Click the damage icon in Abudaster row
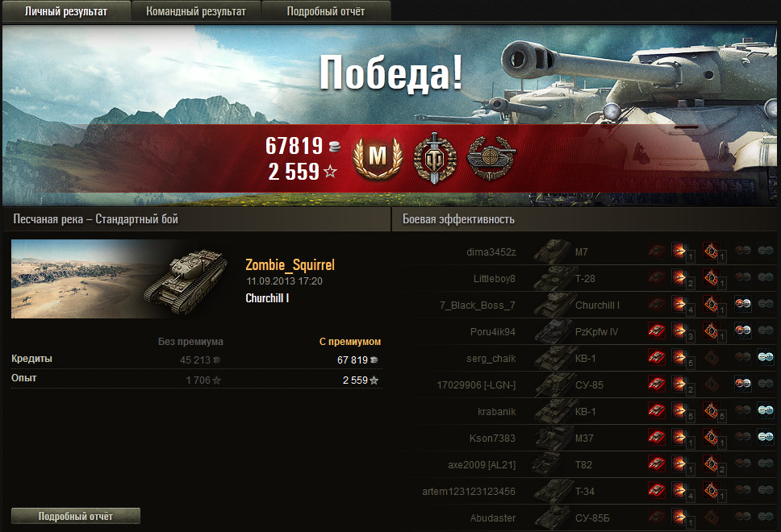This screenshot has width=781, height=532. (x=679, y=517)
